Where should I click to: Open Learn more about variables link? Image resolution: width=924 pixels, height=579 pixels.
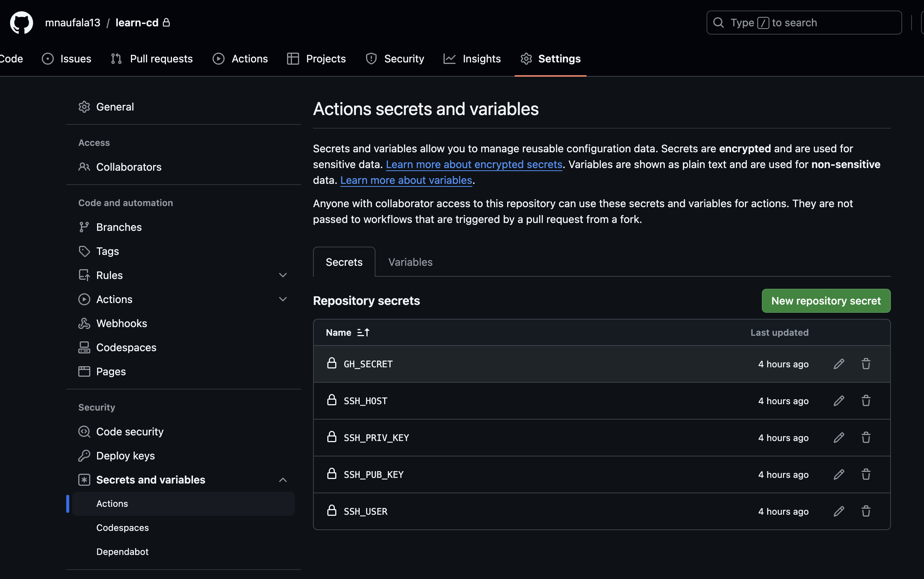[406, 180]
